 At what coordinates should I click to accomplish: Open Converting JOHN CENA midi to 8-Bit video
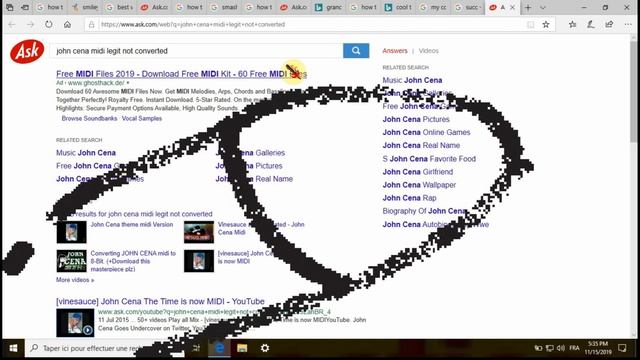click(133, 261)
